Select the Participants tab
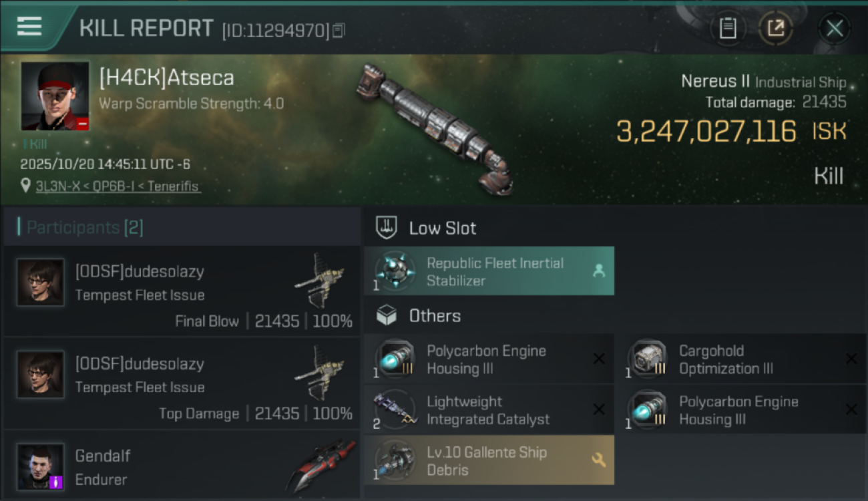868x501 pixels. click(84, 228)
